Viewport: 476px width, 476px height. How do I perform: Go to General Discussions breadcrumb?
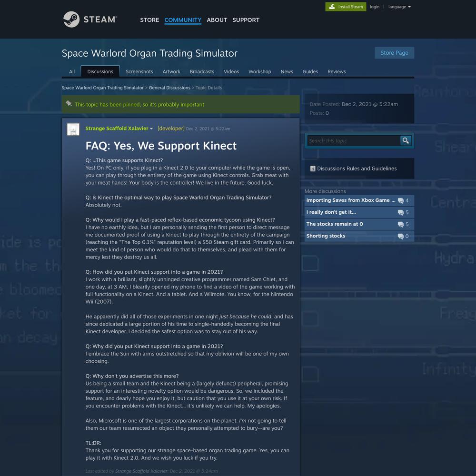pos(169,88)
